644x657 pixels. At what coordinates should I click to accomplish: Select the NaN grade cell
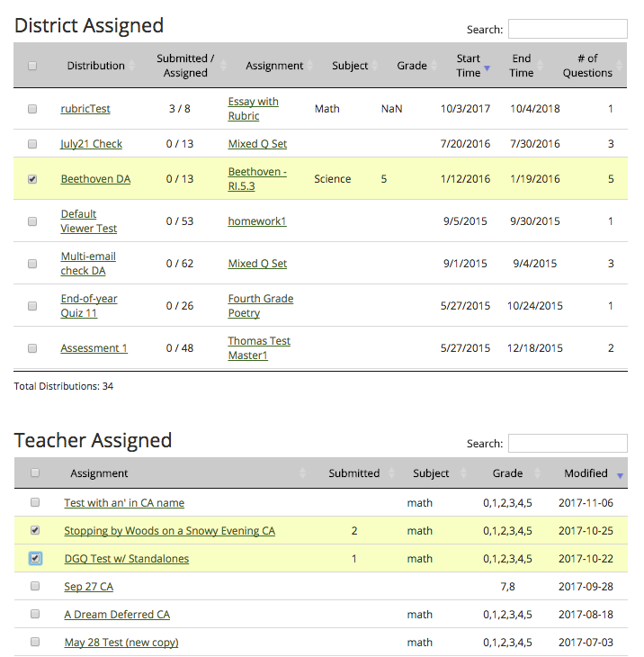click(x=391, y=109)
